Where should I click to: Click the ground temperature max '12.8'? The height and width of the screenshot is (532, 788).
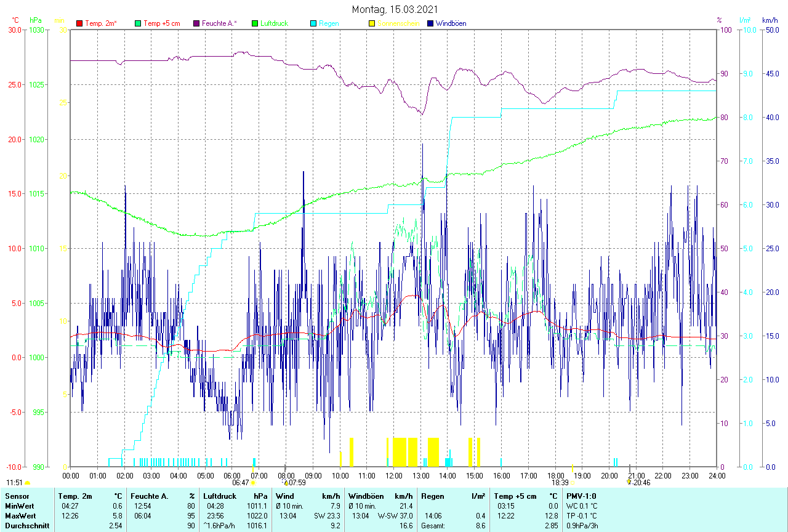click(x=551, y=516)
